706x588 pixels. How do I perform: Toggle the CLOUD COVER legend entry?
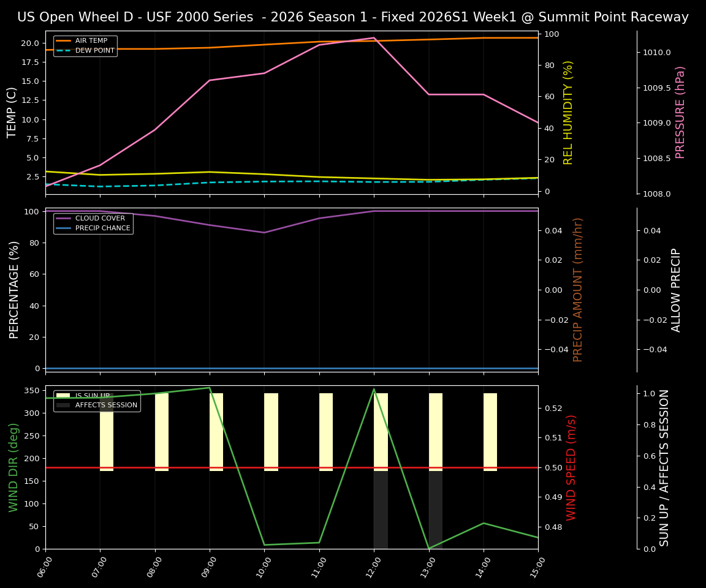(x=100, y=218)
